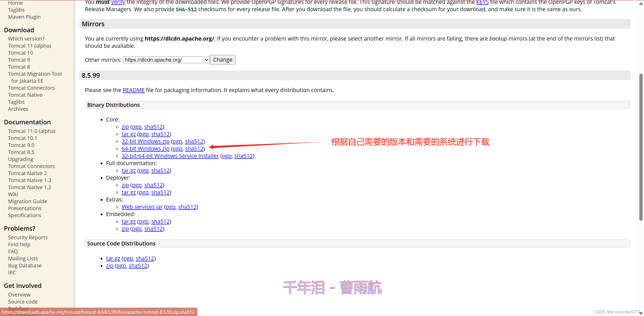Image resolution: width=644 pixels, height=316 pixels.
Task: Open sha512 link for 64-bit Windows zip
Action: pos(194,149)
